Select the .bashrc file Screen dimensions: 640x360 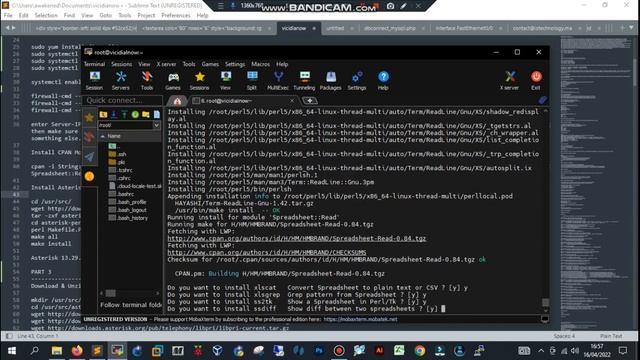click(121, 194)
